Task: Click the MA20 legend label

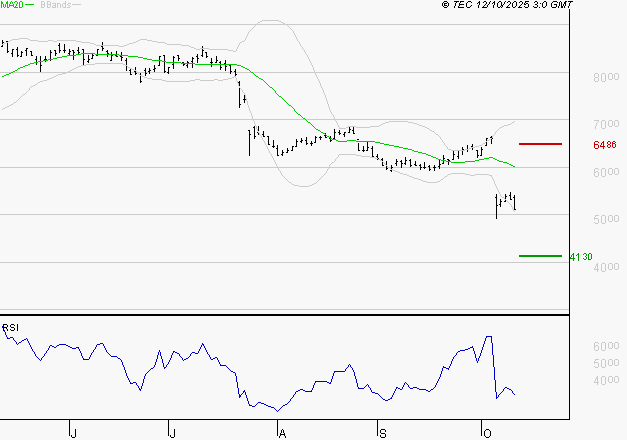Action: (12, 5)
